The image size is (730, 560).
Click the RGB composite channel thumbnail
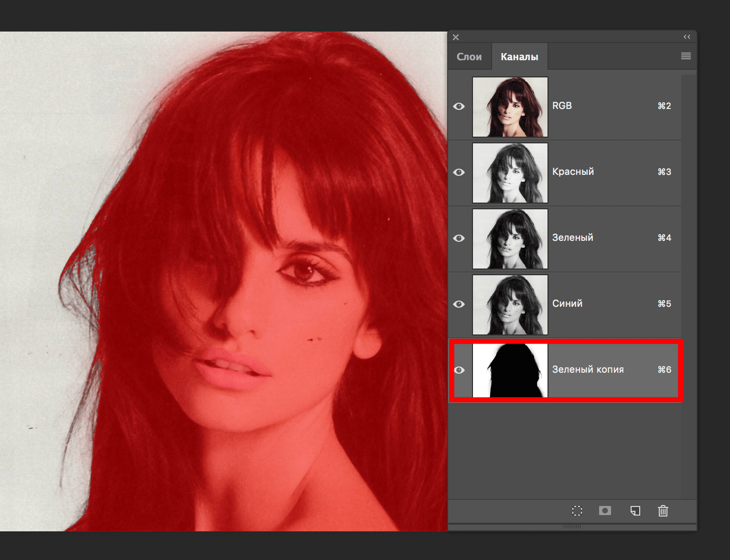click(510, 107)
